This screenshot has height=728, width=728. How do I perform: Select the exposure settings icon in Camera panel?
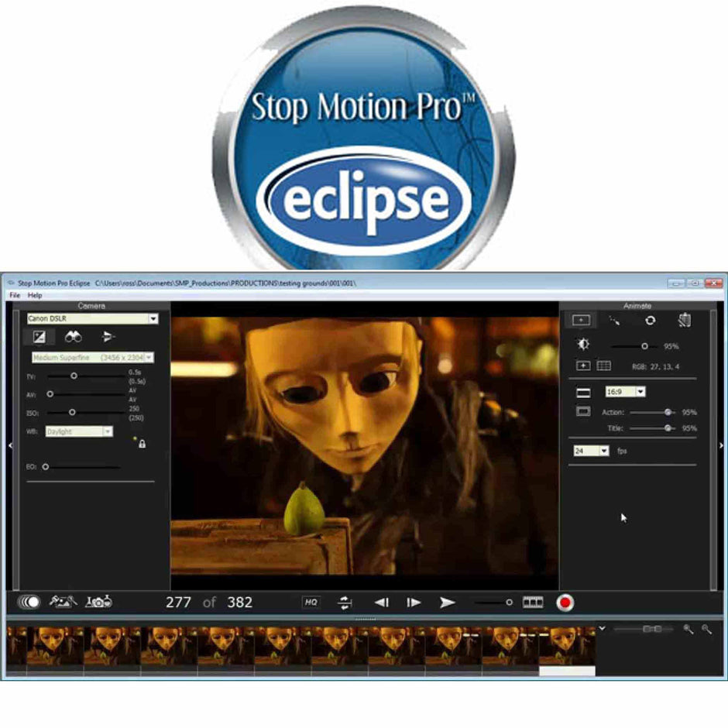(39, 337)
